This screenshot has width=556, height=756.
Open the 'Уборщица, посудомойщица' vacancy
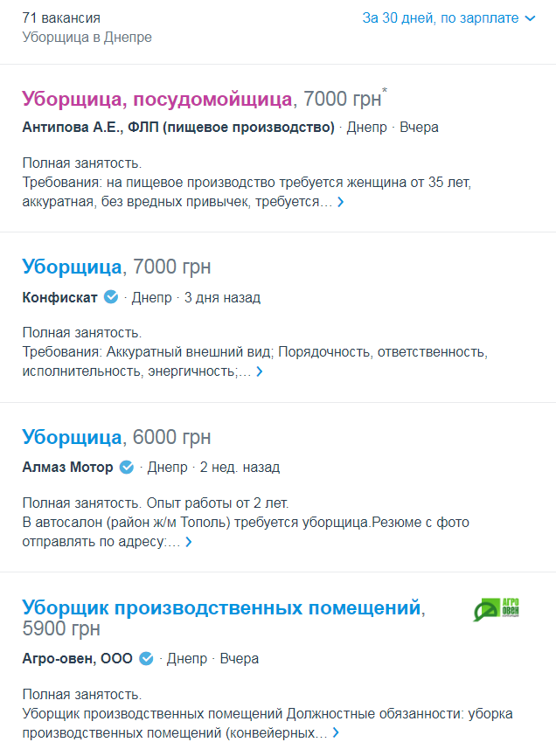click(157, 98)
